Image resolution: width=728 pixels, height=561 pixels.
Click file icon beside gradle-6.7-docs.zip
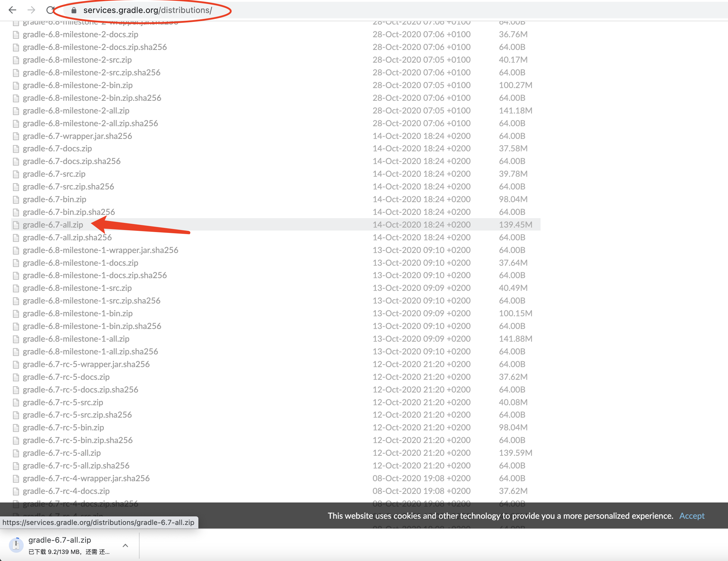pos(16,149)
